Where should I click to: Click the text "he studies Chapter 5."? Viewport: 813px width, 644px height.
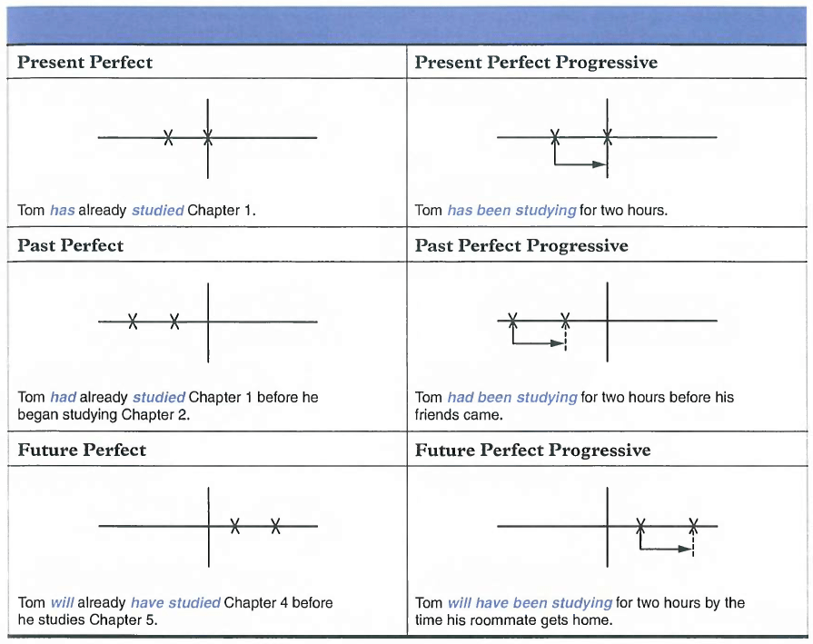tap(87, 620)
